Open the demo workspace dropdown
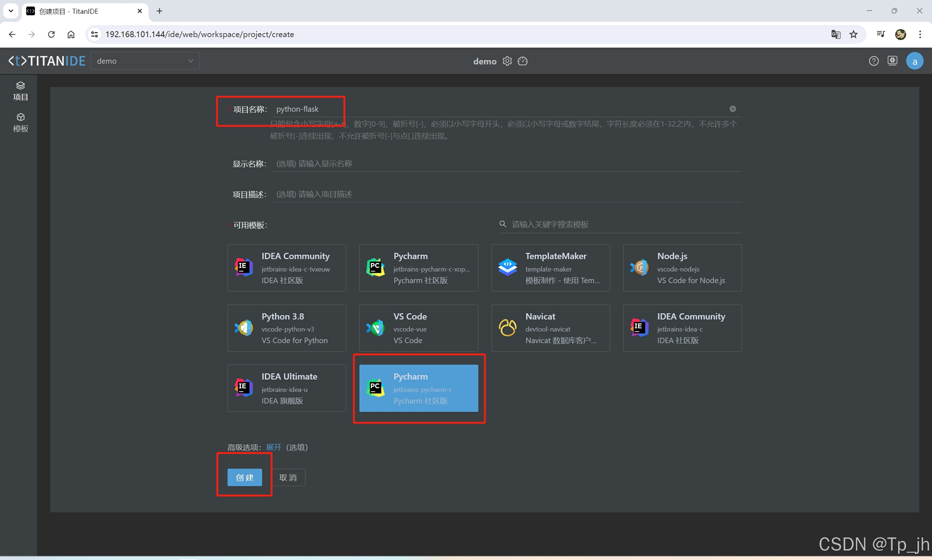 pyautogui.click(x=145, y=61)
